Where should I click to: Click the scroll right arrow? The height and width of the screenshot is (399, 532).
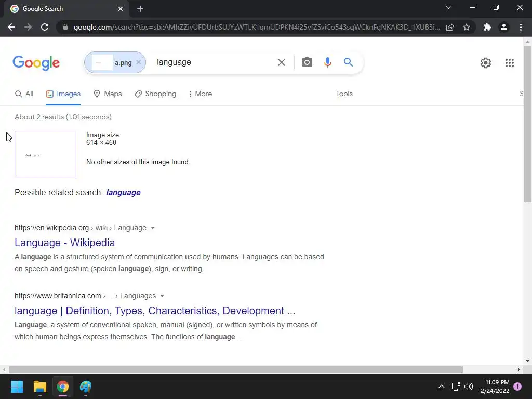[x=519, y=369]
